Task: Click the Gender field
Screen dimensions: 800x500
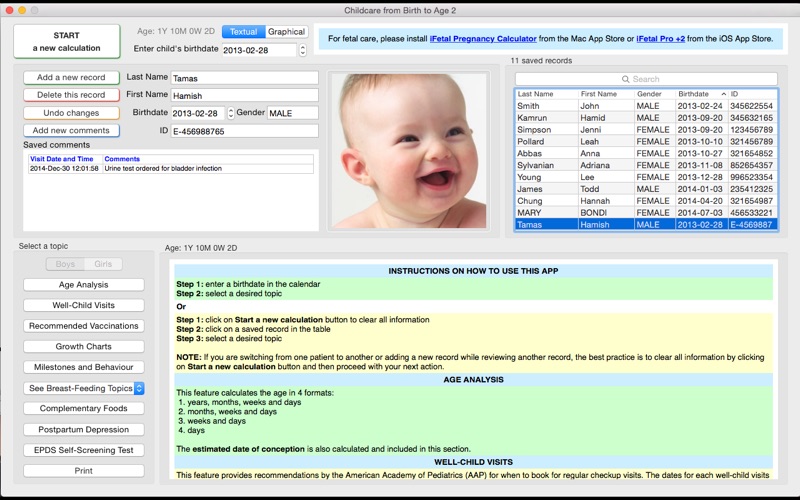Action: [293, 113]
